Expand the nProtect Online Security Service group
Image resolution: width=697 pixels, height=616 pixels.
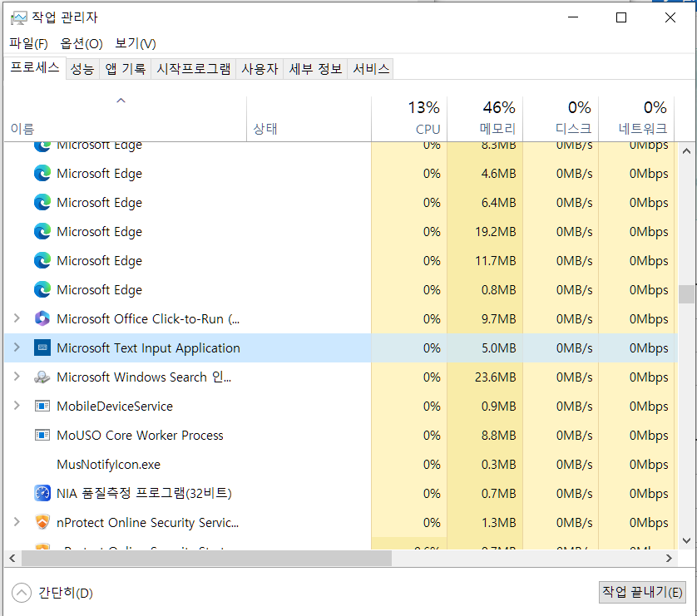tap(17, 522)
